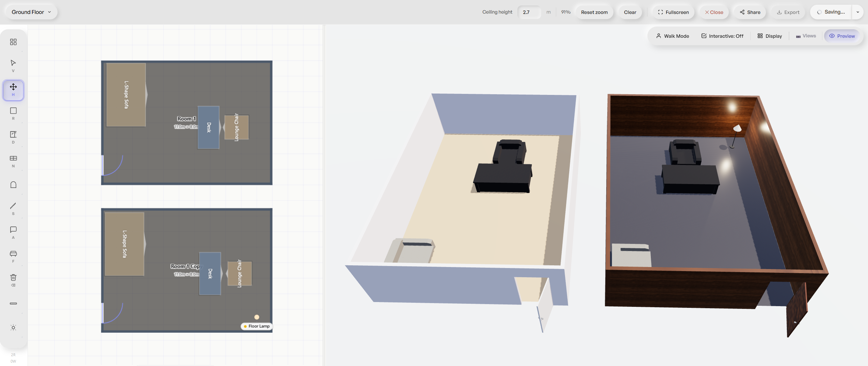Select the pan/move tool (H)
Screen dimensions: 868x366
13,90
